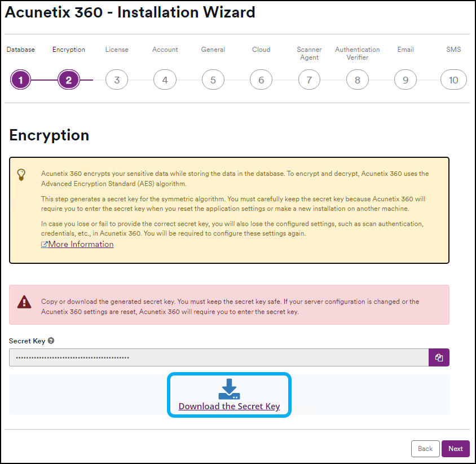This screenshot has width=476, height=464.
Task: Click the Account step label
Action: click(165, 50)
